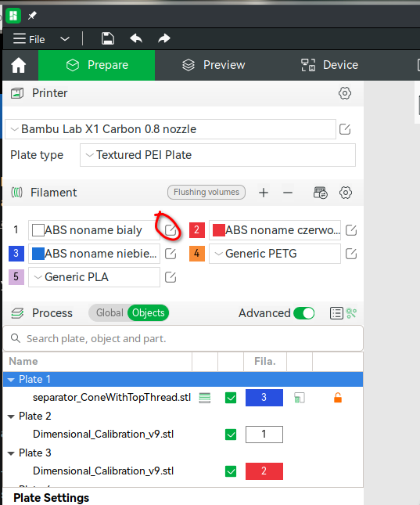Click the pin icon in title bar
Image resolution: width=420 pixels, height=505 pixels.
(32, 16)
